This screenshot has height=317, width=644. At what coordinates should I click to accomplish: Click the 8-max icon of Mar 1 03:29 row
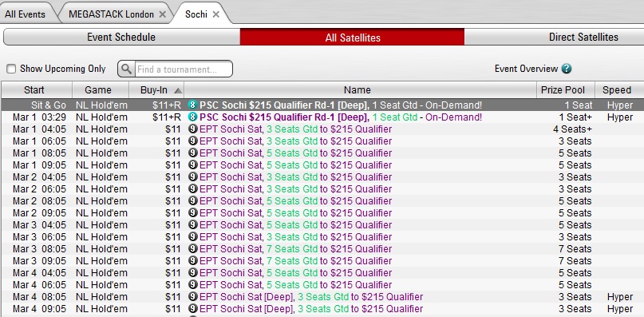(192, 117)
